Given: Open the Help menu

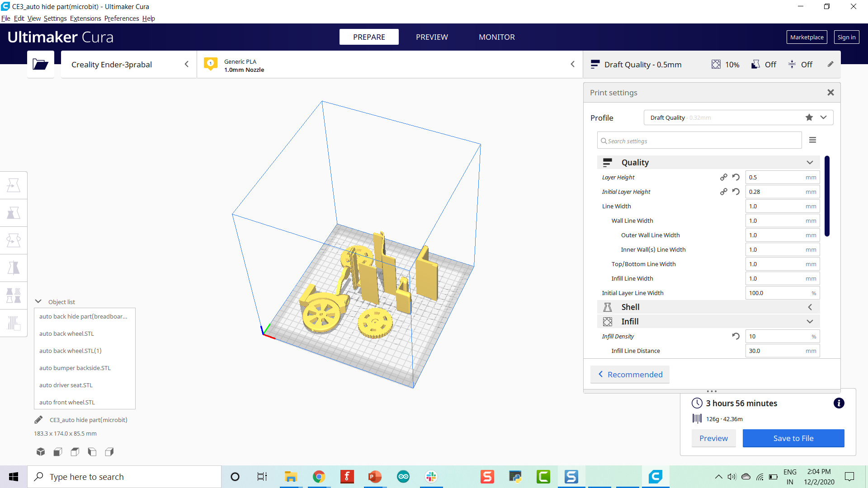Looking at the screenshot, I should pos(148,19).
